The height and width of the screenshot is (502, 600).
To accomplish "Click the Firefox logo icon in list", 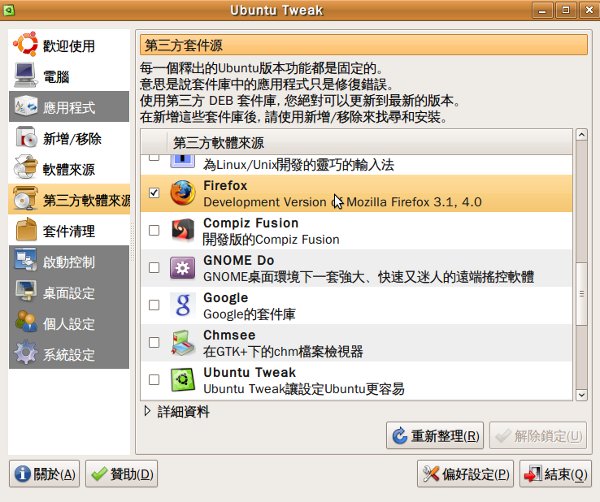I will pos(183,193).
